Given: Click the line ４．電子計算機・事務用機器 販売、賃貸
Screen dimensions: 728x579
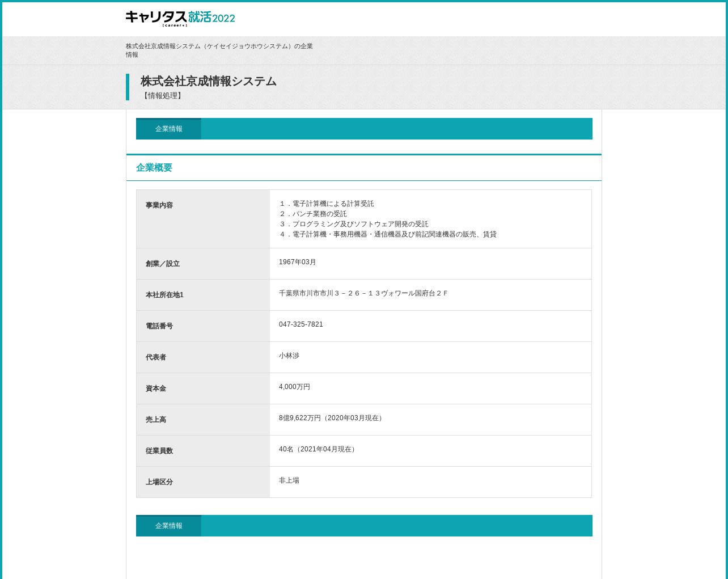Looking at the screenshot, I should pos(388,234).
